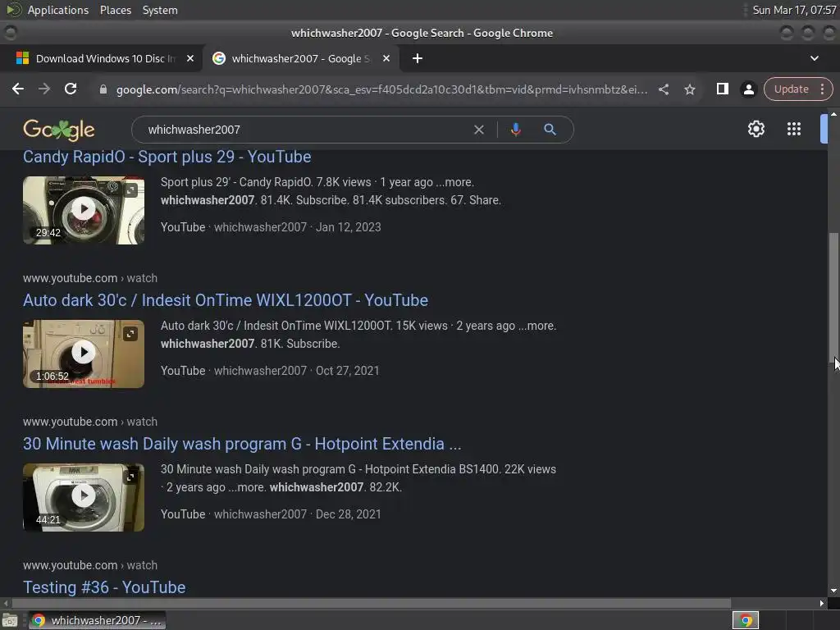Click the vertical scrollbar thumb

point(833,297)
